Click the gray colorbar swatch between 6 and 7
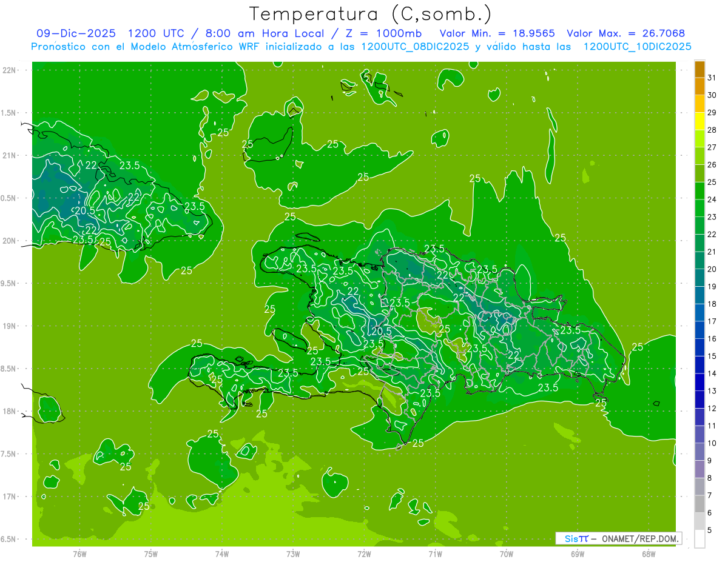Image resolution: width=728 pixels, height=562 pixels. pos(699,504)
